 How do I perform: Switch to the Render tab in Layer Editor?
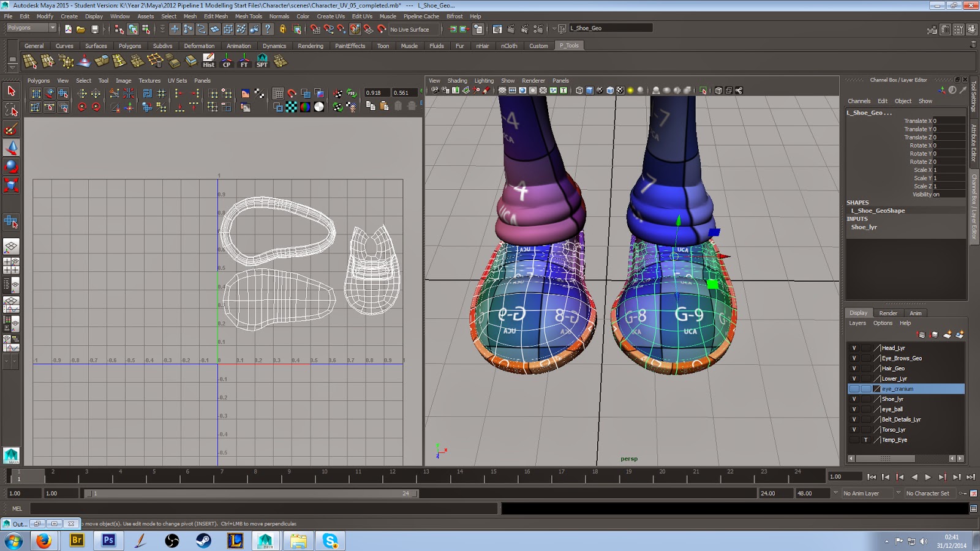pos(888,313)
